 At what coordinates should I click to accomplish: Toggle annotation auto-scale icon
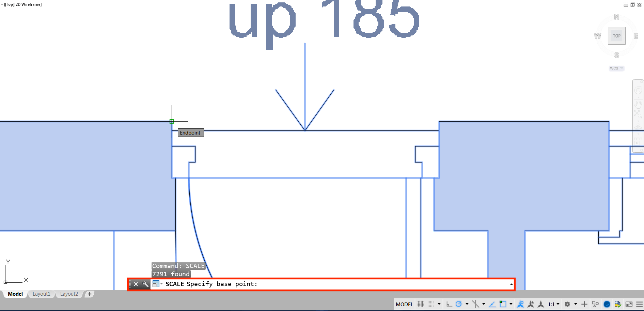coord(531,304)
